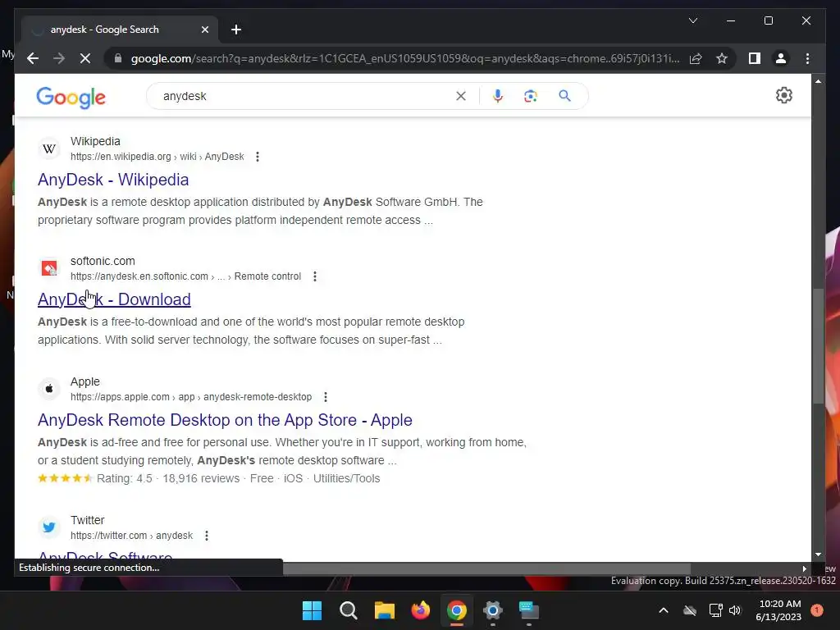Click the vertical scrollbar thumb

818,347
